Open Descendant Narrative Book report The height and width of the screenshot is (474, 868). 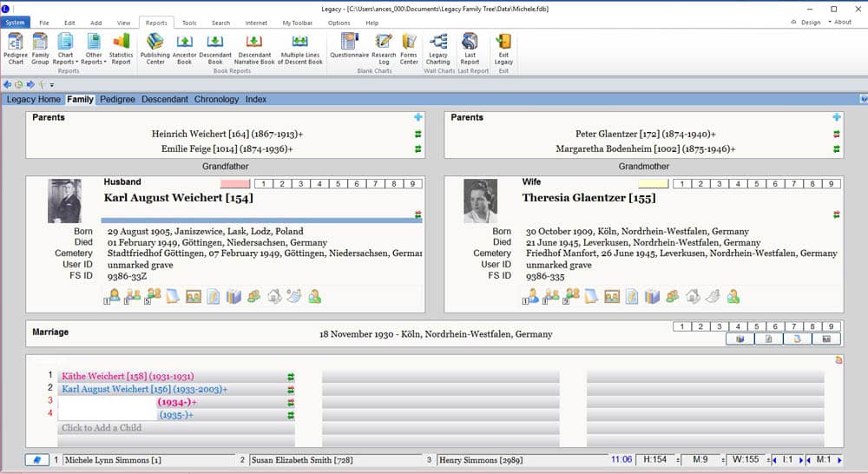(254, 49)
